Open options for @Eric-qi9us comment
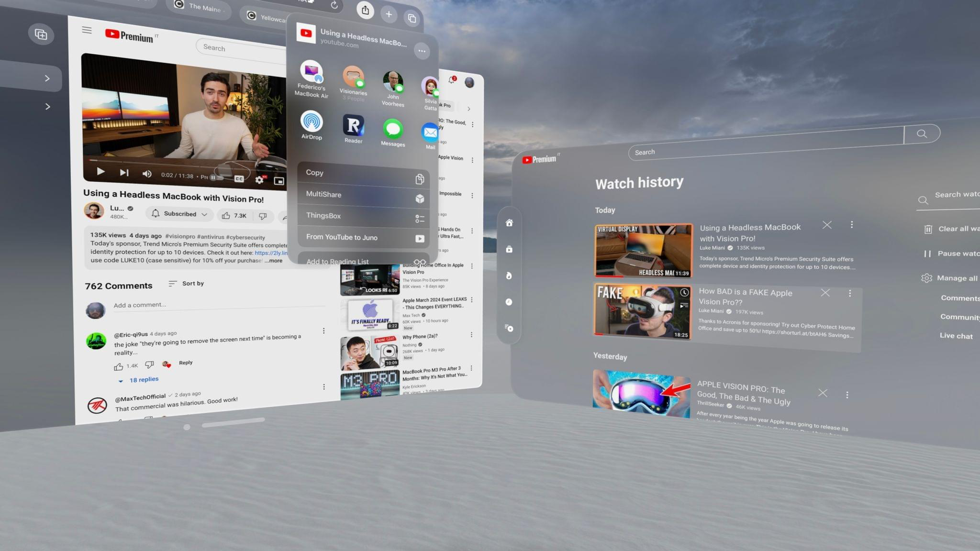Screen dimensions: 980x551 click(323, 331)
